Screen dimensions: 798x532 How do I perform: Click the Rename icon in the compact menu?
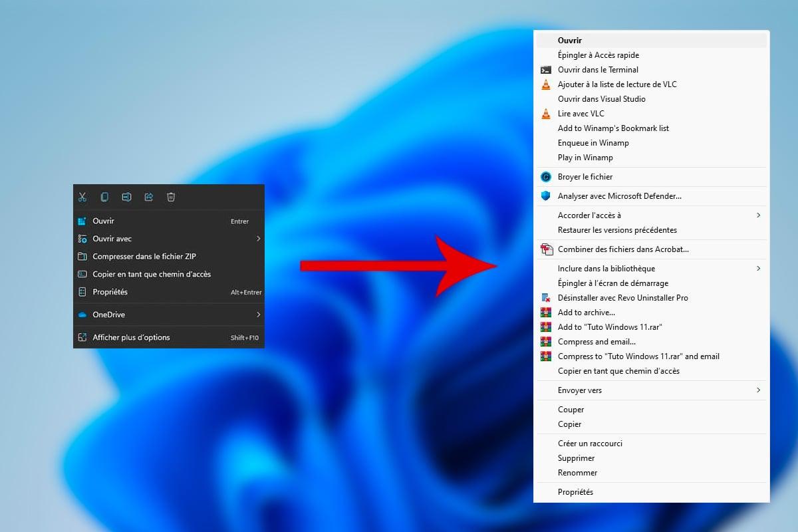coord(126,197)
